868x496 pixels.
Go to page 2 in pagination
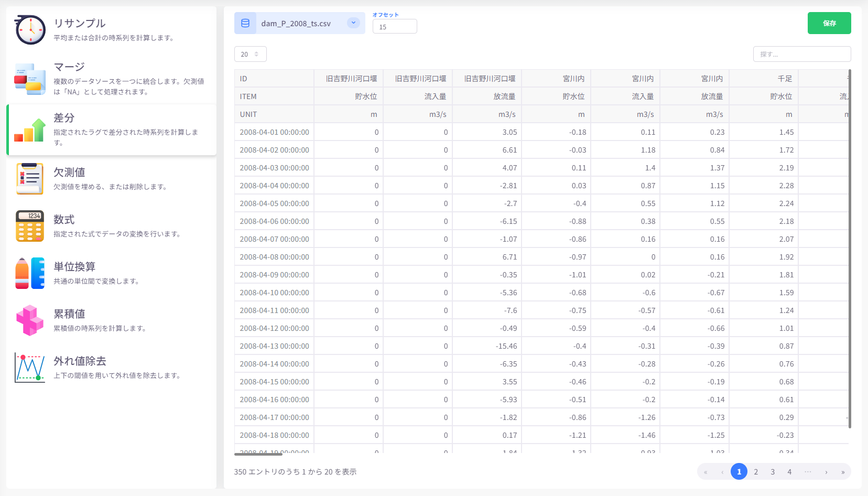coord(756,472)
